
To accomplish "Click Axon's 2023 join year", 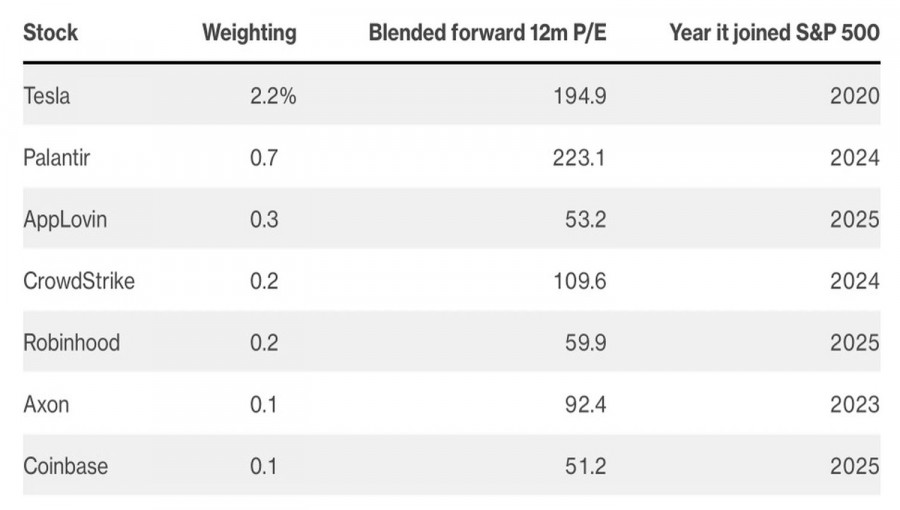I will (x=855, y=404).
